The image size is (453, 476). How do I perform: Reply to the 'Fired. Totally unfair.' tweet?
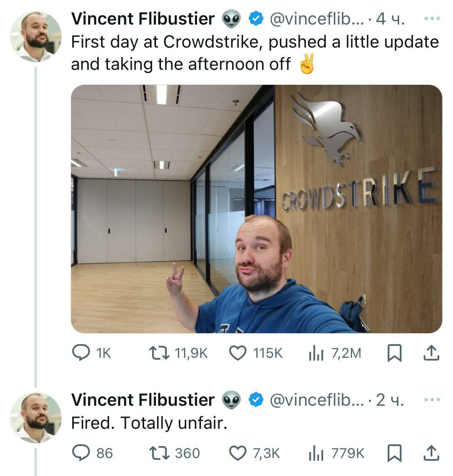pos(81,453)
